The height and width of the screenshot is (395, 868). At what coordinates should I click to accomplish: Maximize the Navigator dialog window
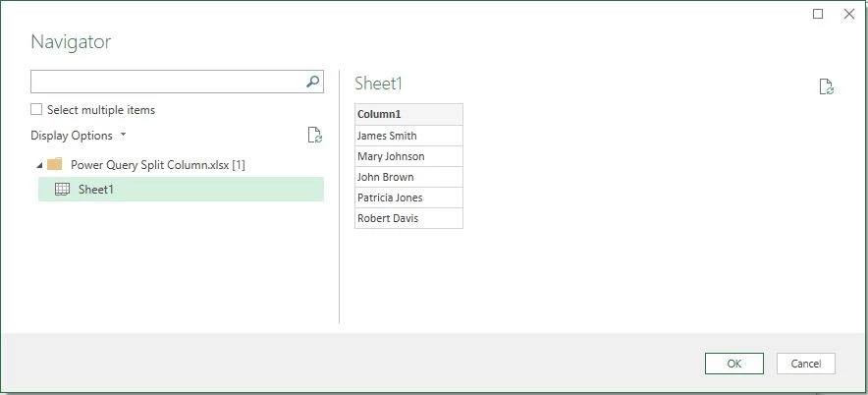818,14
